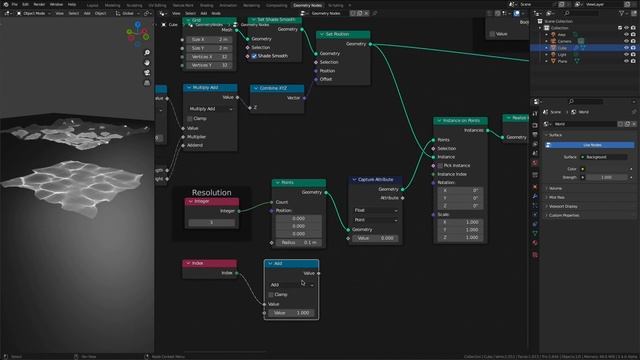This screenshot has height=360, width=640.
Task: Toggle the Shade Smooth checkbox
Action: 254,56
